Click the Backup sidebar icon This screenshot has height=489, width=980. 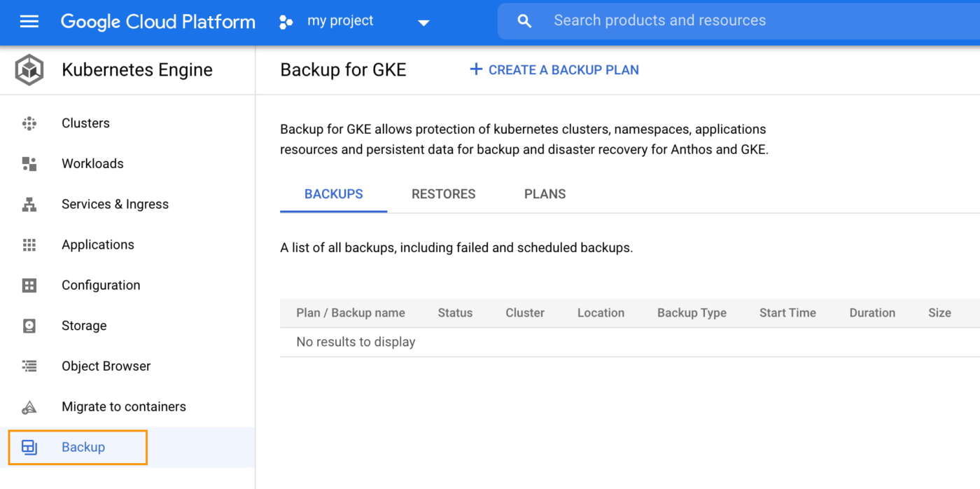point(29,447)
